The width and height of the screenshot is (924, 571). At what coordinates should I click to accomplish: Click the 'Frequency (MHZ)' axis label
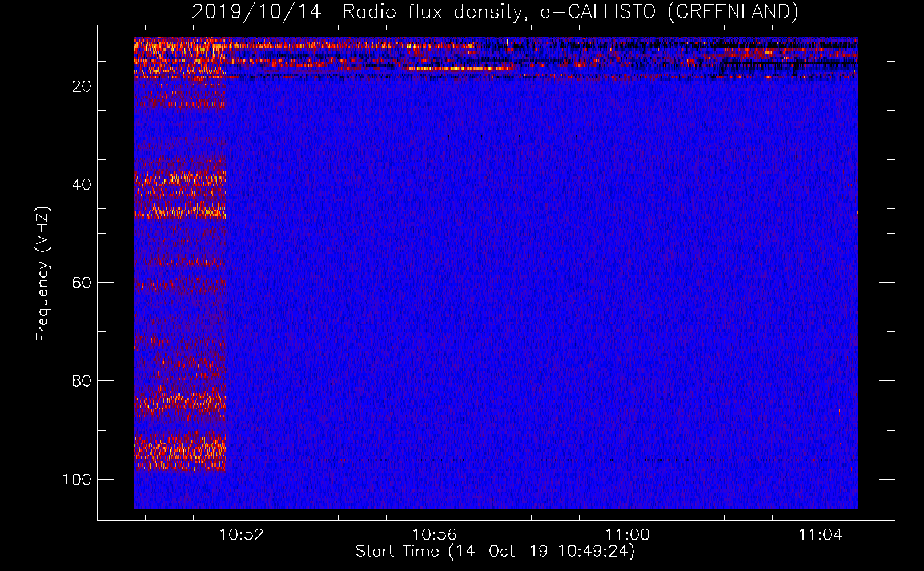click(43, 274)
